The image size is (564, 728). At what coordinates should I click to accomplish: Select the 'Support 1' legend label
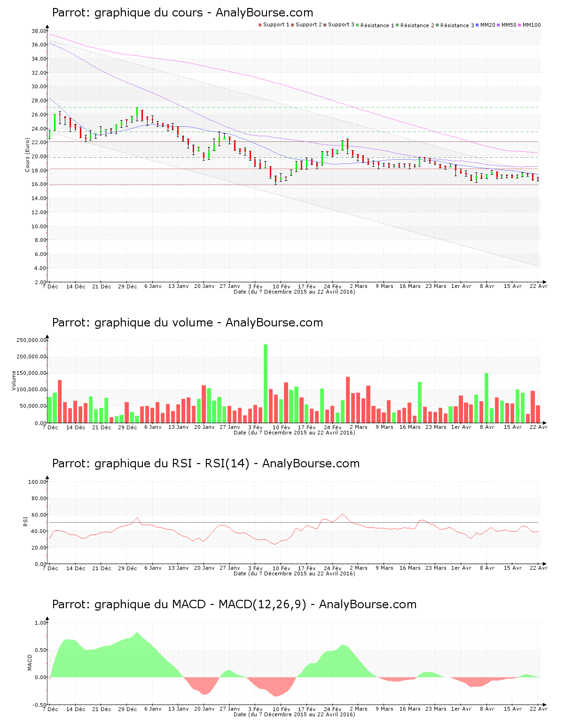click(276, 24)
